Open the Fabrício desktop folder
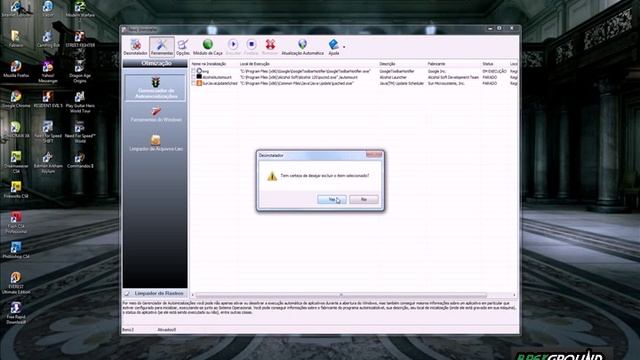The height and width of the screenshot is (360, 640). pos(16,39)
